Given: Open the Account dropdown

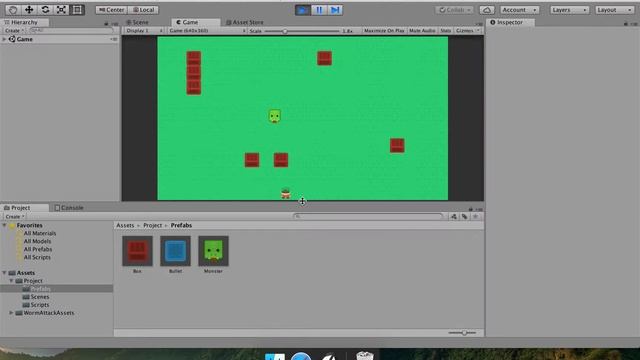Looking at the screenshot, I should coord(519,10).
